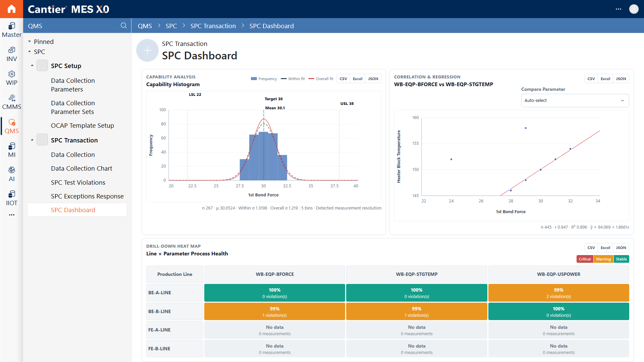Toggle the Overall fit legend series
The width and height of the screenshot is (644, 362).
[x=321, y=79]
